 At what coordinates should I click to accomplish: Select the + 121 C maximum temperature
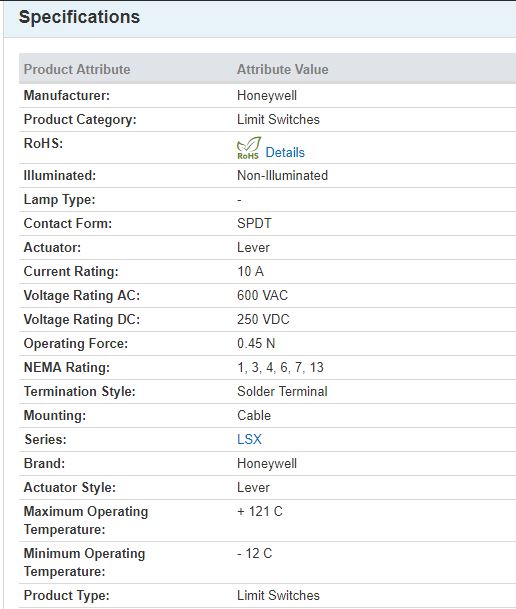point(260,511)
